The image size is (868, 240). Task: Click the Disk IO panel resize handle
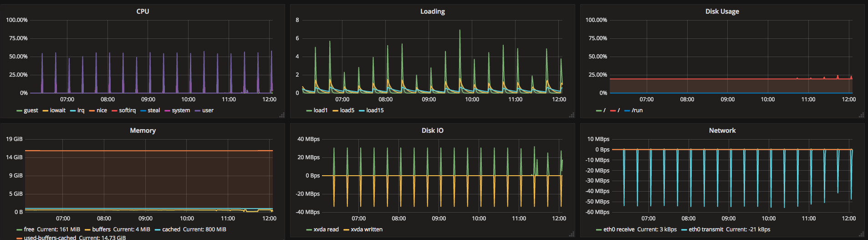click(x=572, y=234)
